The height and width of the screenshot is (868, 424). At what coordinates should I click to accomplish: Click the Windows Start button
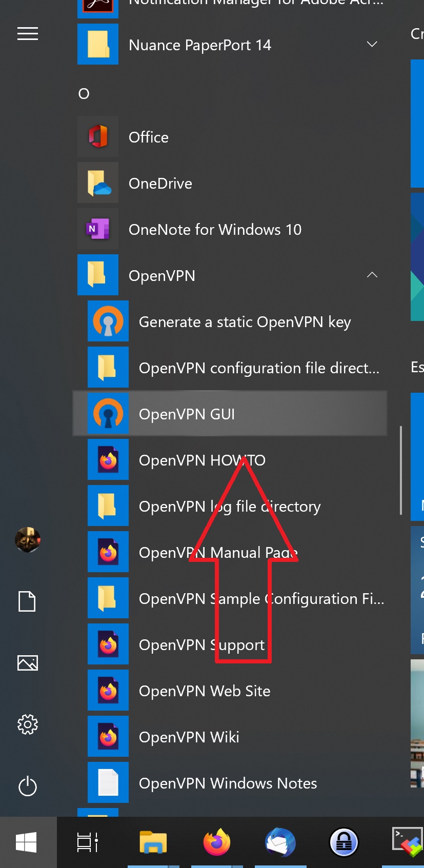[x=27, y=842]
